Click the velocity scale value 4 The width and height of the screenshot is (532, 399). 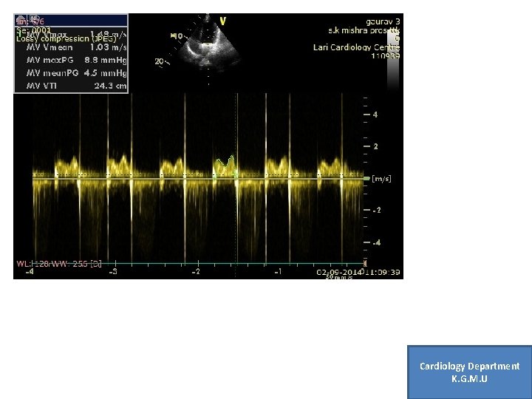point(375,115)
